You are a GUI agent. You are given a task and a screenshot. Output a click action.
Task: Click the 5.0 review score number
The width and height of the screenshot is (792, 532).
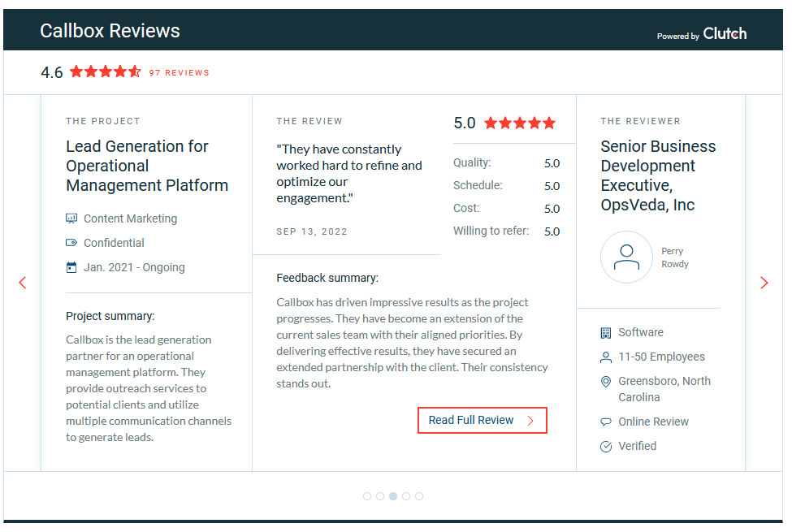pos(464,123)
